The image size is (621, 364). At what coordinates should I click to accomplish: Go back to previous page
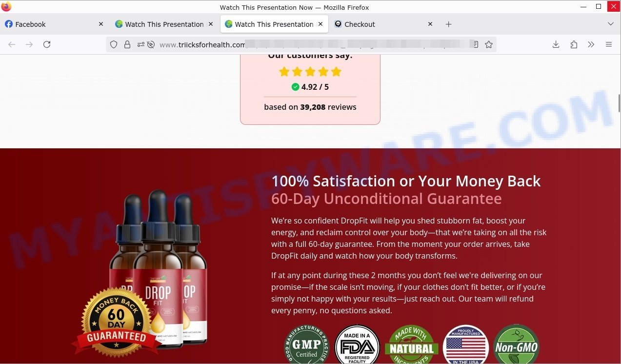pyautogui.click(x=12, y=44)
